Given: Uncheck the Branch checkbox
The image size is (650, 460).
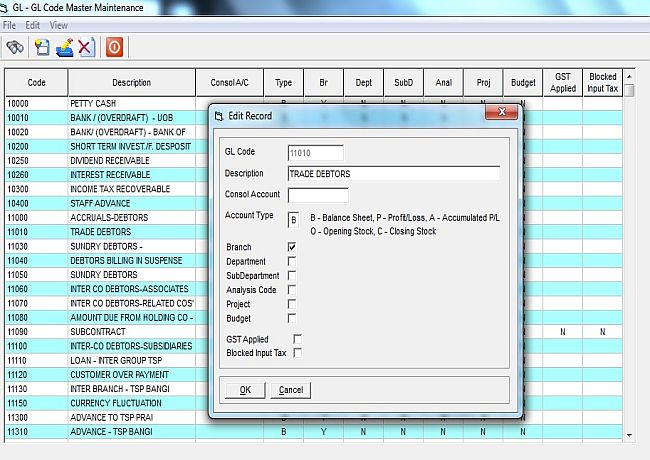Looking at the screenshot, I should (x=292, y=247).
